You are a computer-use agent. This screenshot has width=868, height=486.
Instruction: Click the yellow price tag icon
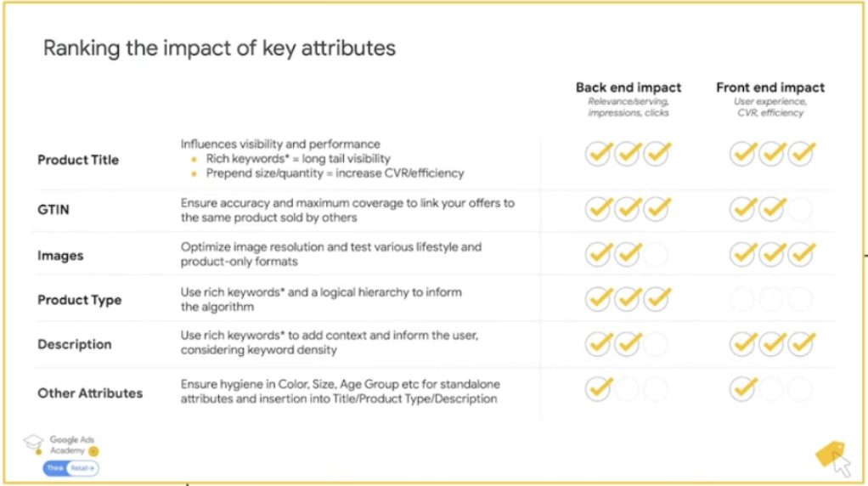pos(829,454)
